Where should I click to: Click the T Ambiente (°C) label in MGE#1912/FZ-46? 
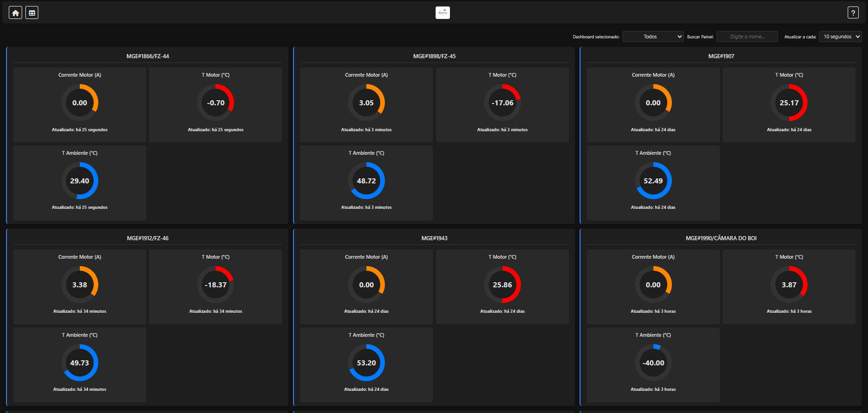(80, 335)
